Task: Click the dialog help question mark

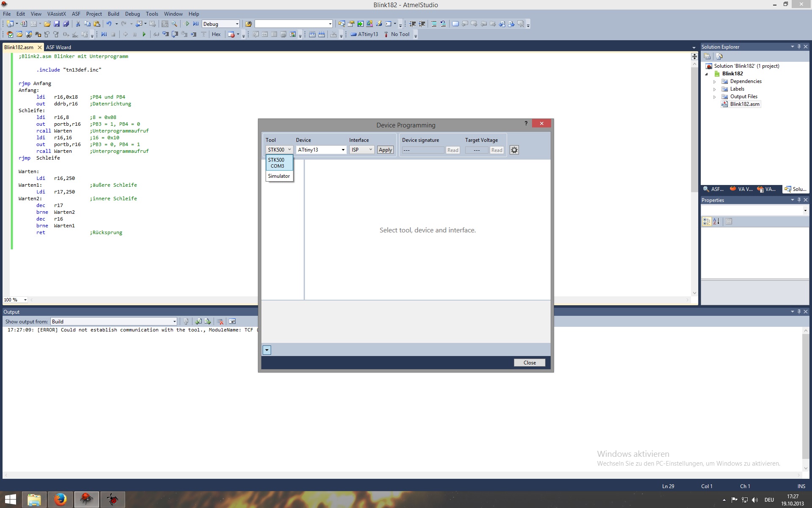Action: (526, 123)
